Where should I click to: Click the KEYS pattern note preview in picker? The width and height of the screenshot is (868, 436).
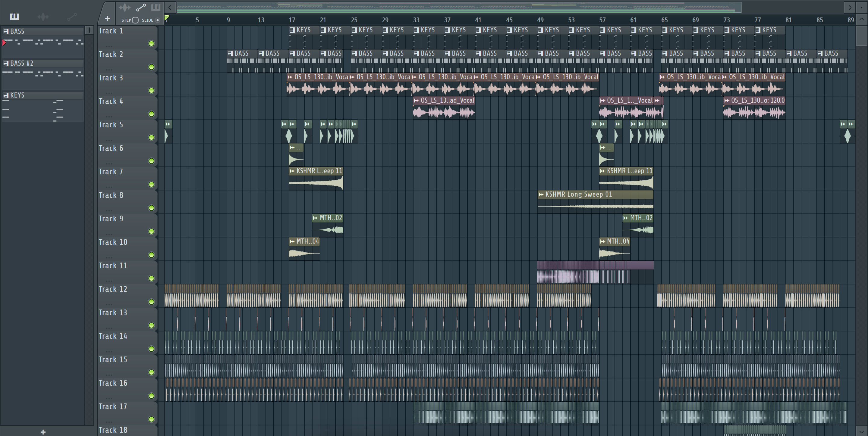[43, 110]
